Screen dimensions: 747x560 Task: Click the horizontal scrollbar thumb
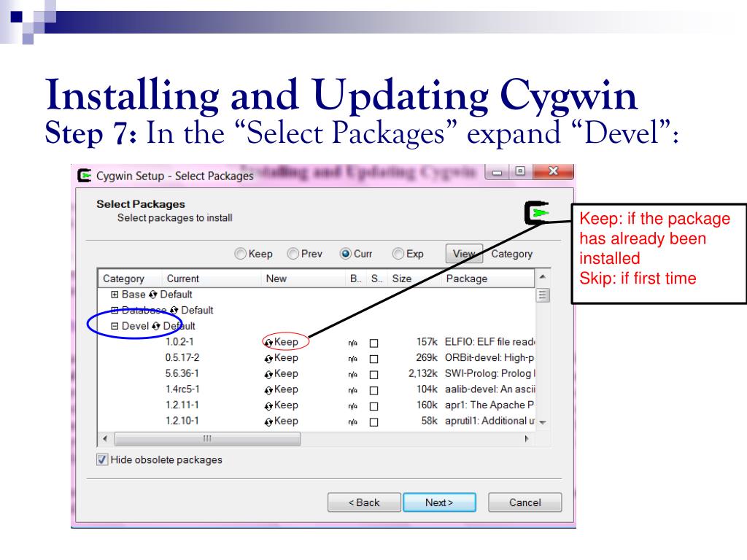[x=208, y=438]
